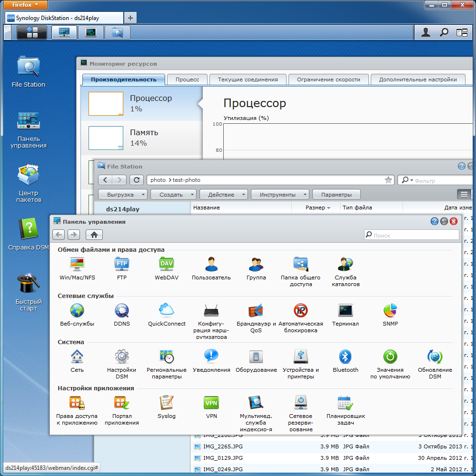
Task: Open SNMP settings
Action: (x=390, y=315)
